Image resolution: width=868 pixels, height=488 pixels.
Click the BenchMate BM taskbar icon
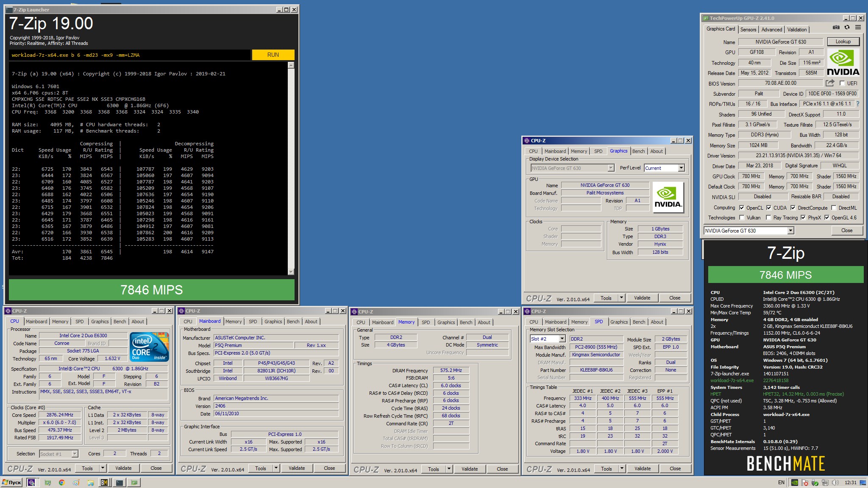pos(104,482)
